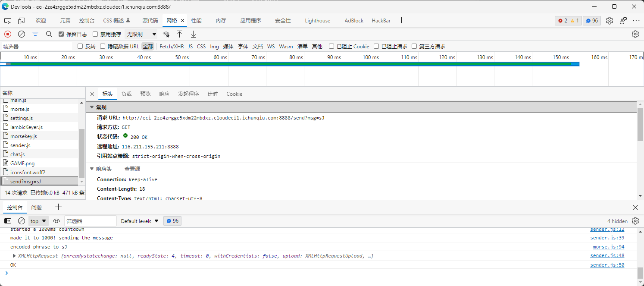Image resolution: width=644 pixels, height=286 pixels.
Task: Open the Default levels dropdown
Action: pos(140,221)
